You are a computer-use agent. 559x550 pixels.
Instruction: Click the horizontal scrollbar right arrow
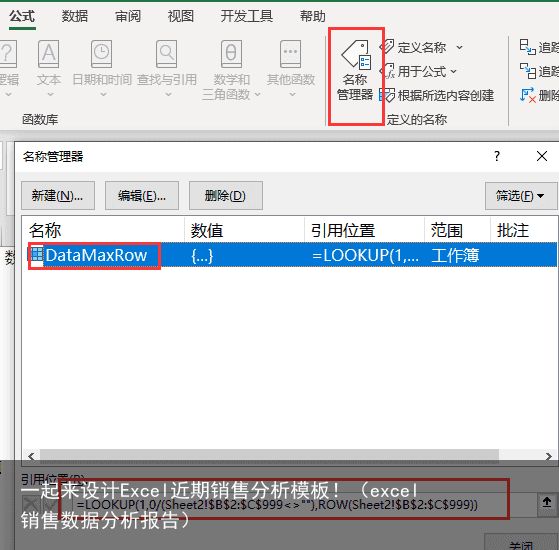(549, 456)
